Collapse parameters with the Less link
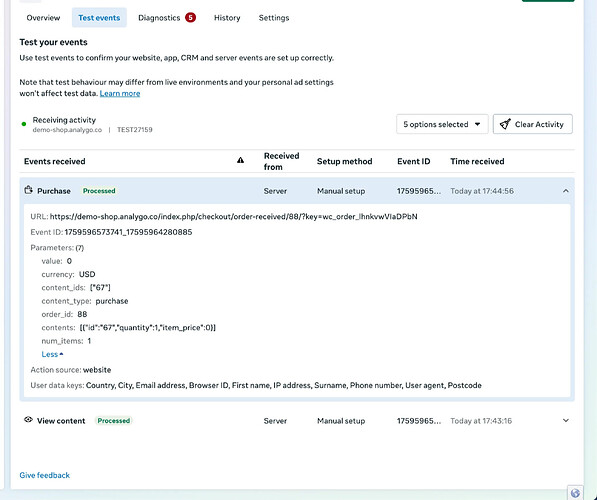 (x=52, y=354)
